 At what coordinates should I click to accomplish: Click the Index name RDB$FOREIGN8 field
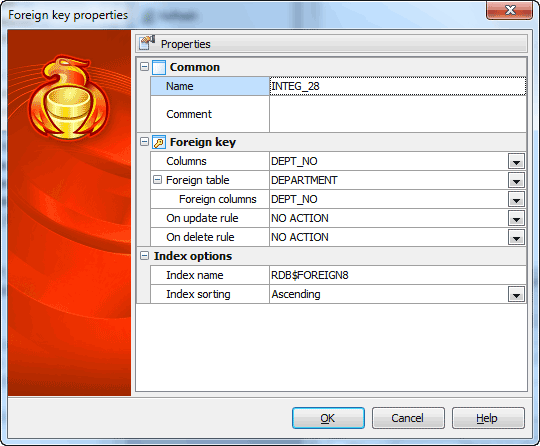point(398,275)
